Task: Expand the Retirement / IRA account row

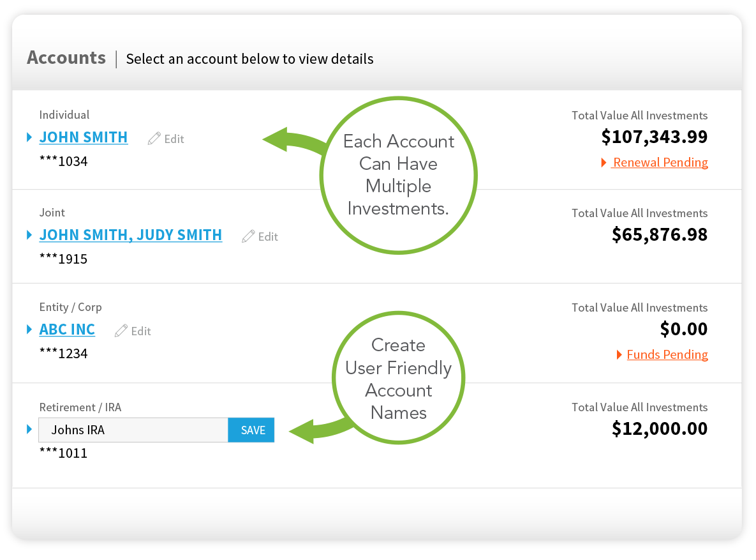Action: (29, 430)
